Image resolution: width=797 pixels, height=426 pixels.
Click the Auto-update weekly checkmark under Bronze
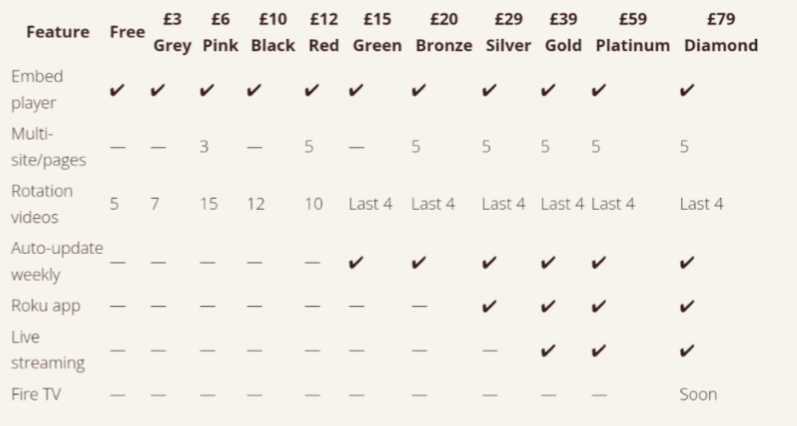[419, 263]
